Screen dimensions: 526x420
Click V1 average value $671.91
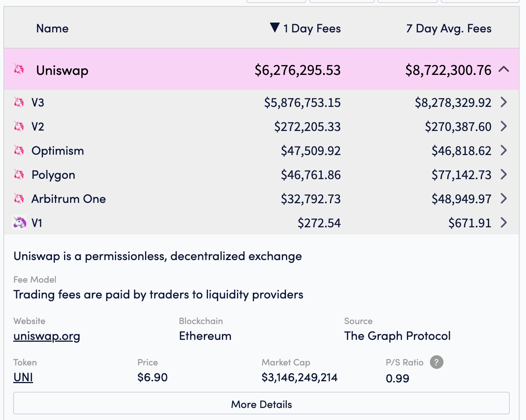coord(470,223)
